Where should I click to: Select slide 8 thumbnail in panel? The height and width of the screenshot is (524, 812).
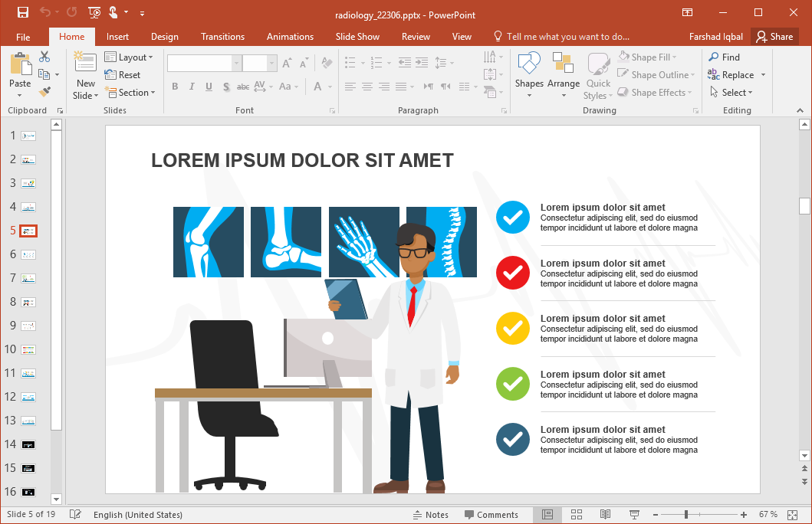pos(28,303)
